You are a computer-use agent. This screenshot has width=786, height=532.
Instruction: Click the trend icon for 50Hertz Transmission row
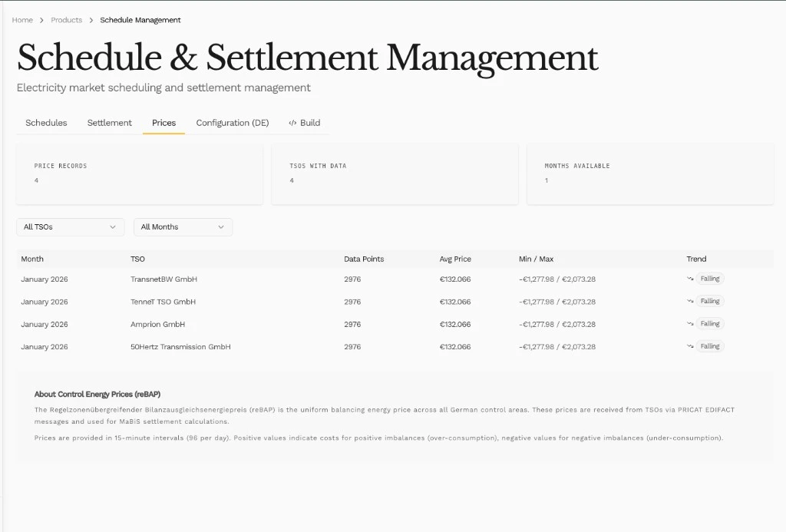(x=692, y=346)
